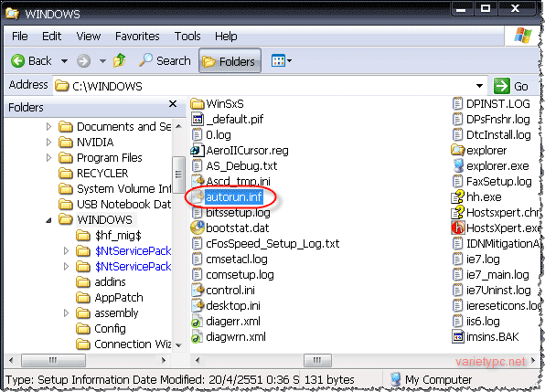Open the Search toolbar button
The image size is (545, 392).
coord(165,60)
